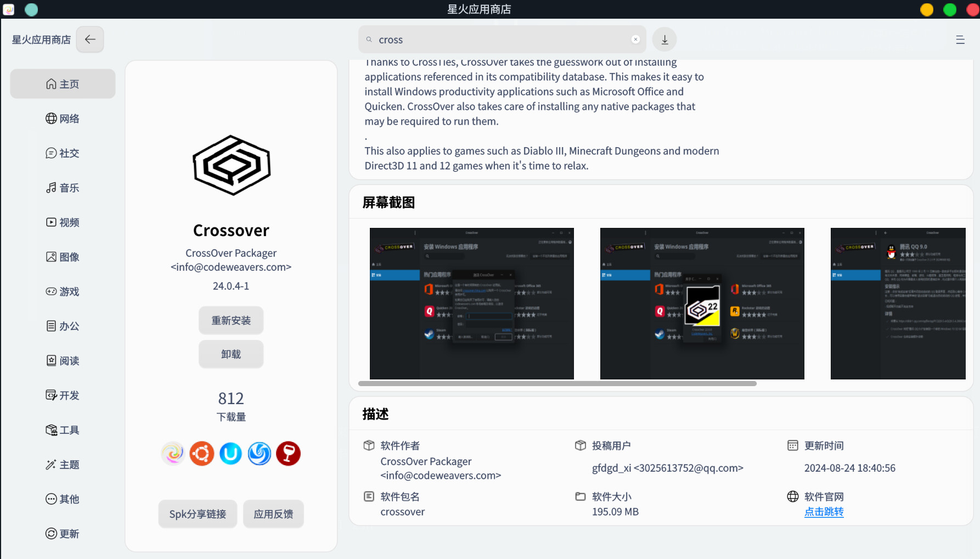Screen dimensions: 980x559
Task: Focus the search box containing cross
Action: click(502, 40)
